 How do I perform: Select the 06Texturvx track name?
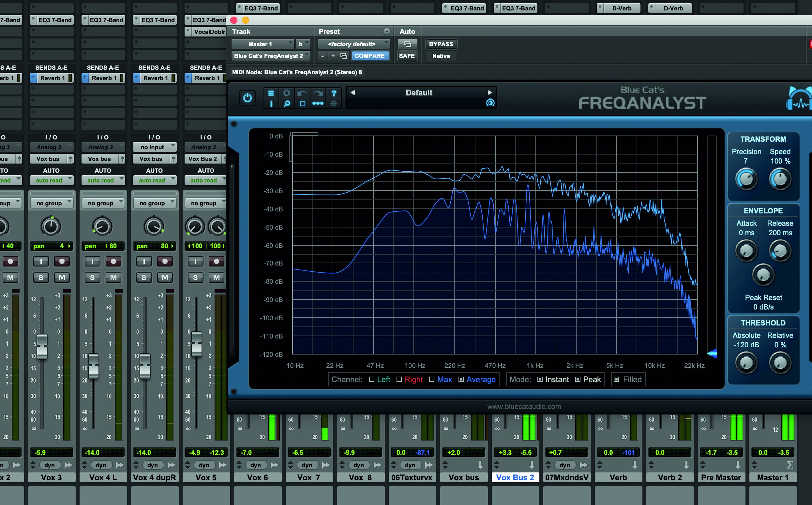(412, 477)
